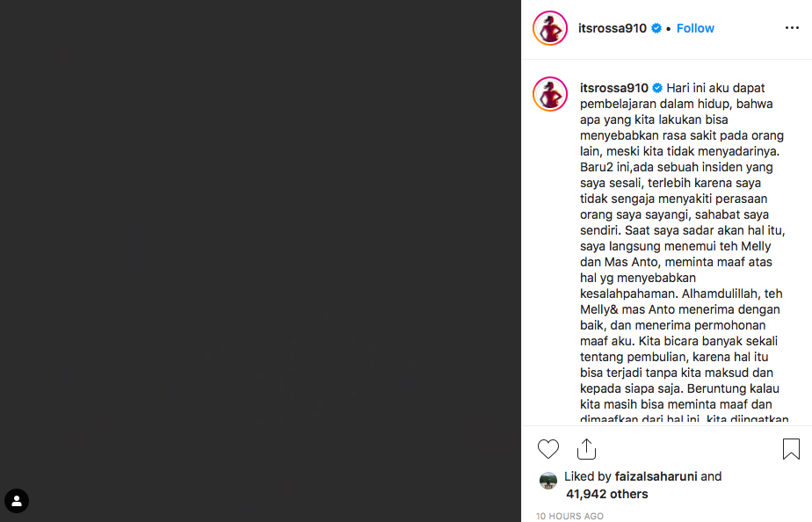Open the itsrossa910 username in the header
This screenshot has height=522, width=812.
point(613,28)
